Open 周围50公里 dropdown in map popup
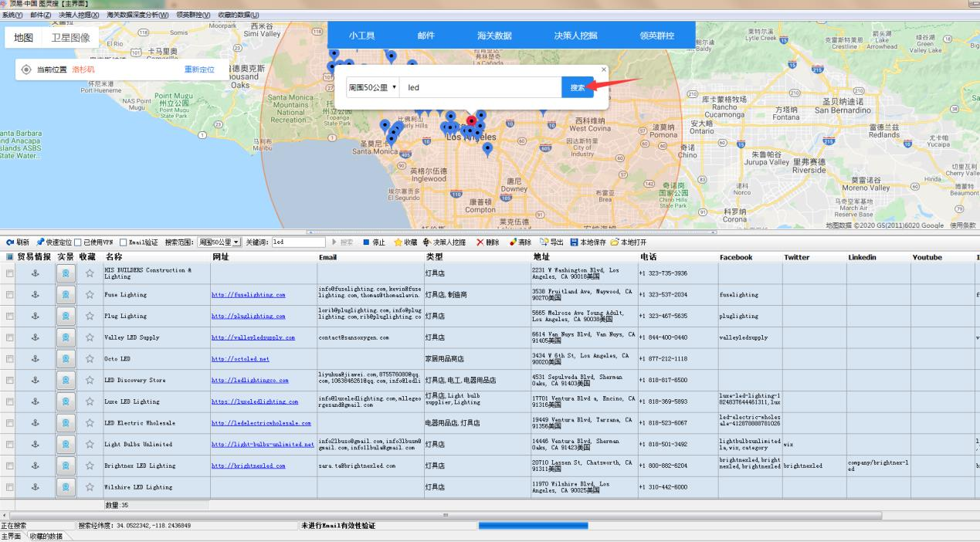The image size is (980, 542). [372, 87]
